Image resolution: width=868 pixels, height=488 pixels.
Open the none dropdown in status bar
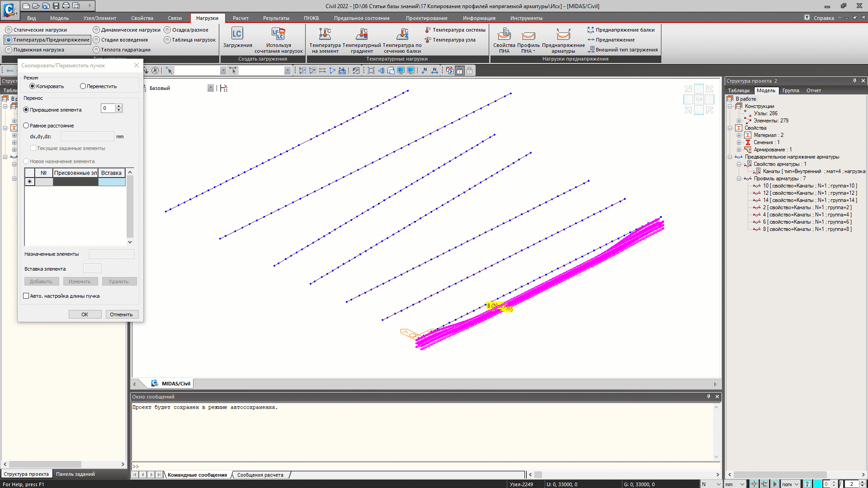point(797,484)
